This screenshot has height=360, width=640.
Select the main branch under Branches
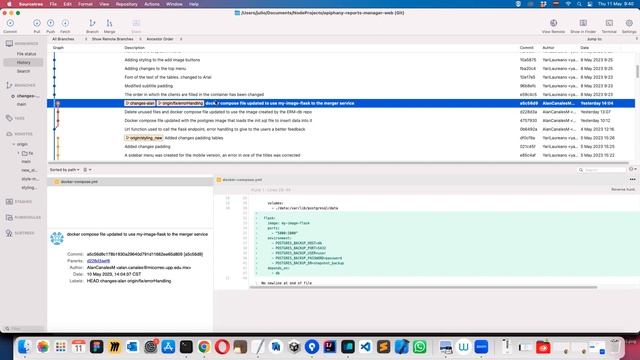click(21, 104)
